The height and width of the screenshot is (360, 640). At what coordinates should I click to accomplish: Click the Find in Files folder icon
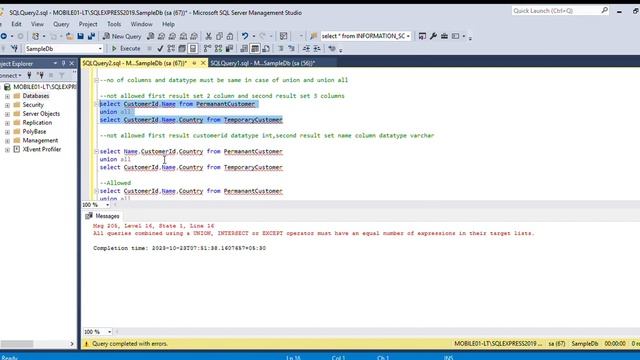coord(313,36)
